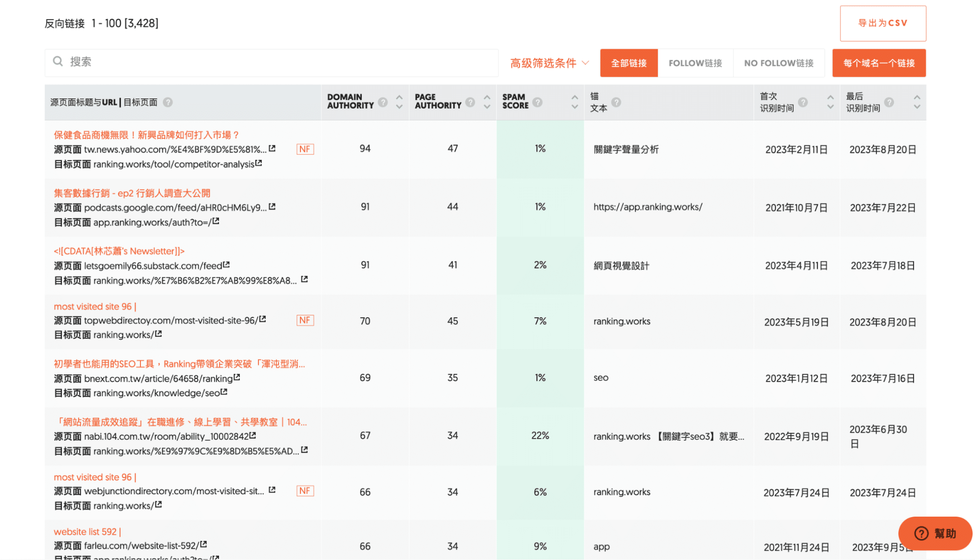This screenshot has height=560, width=975.
Task: Click help icon next to Domain Authority
Action: (383, 102)
